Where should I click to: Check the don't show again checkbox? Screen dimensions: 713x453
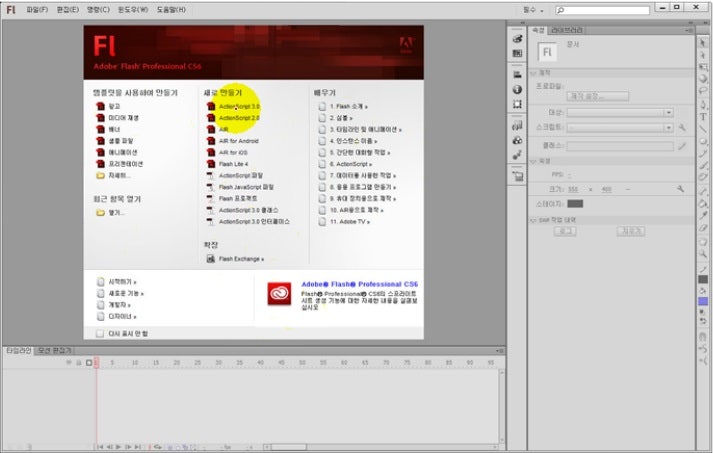(100, 333)
